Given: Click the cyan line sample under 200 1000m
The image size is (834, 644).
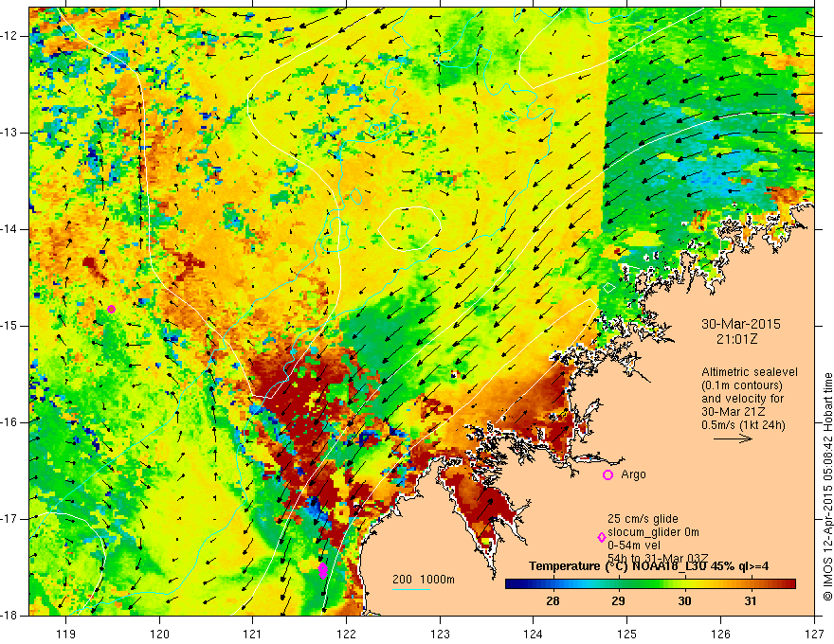Looking at the screenshot, I should click(411, 589).
